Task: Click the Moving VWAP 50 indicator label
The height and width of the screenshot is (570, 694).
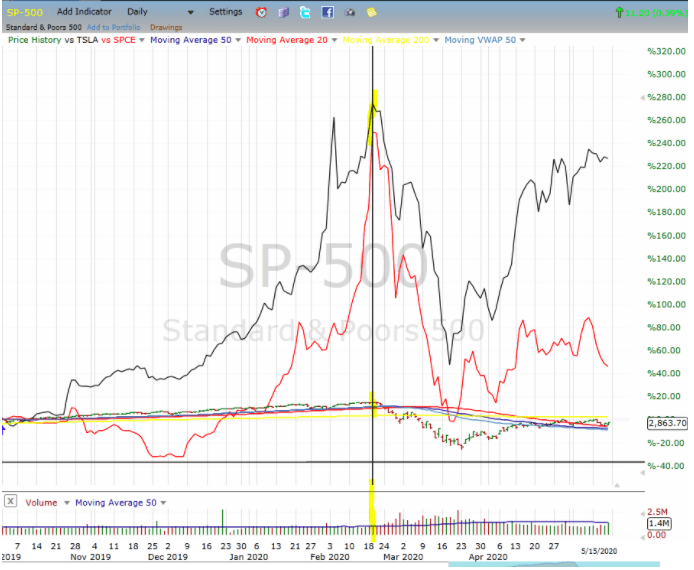Action: 480,40
